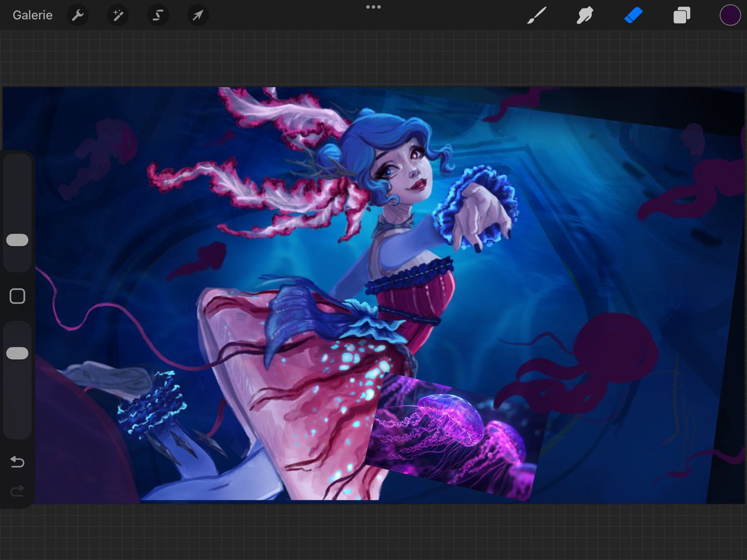Tap the highlighted Eraser tool
The width and height of the screenshot is (747, 560).
tap(634, 15)
